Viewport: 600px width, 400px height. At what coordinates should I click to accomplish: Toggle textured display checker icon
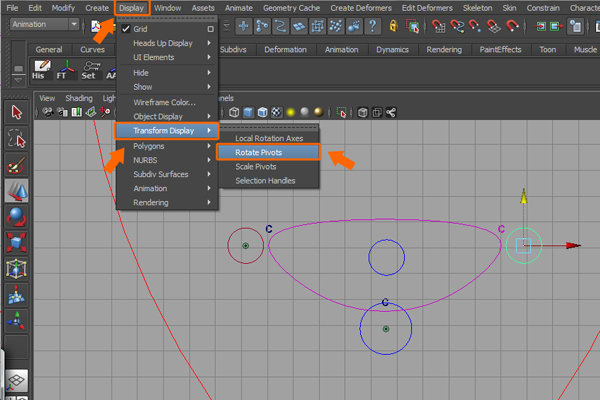(x=277, y=113)
